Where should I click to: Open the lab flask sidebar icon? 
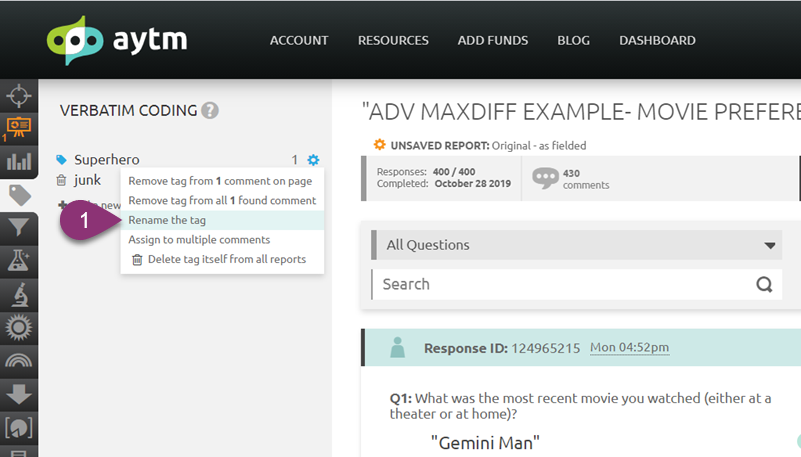[18, 261]
